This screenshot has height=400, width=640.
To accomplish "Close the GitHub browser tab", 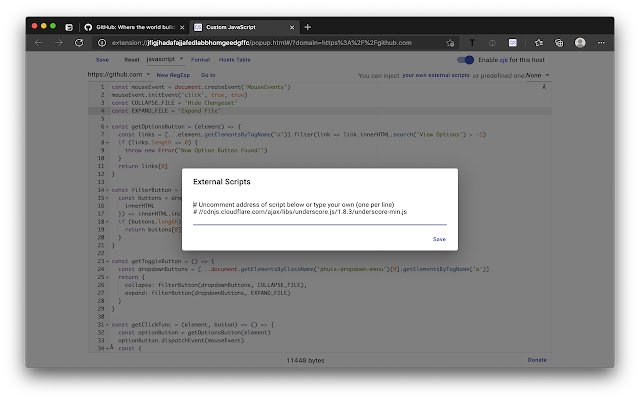I will [x=182, y=27].
